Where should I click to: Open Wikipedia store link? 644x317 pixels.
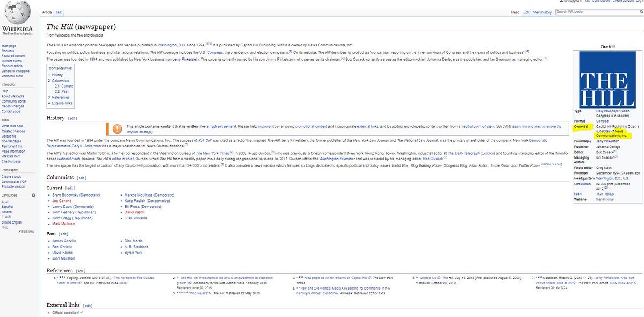click(x=12, y=76)
